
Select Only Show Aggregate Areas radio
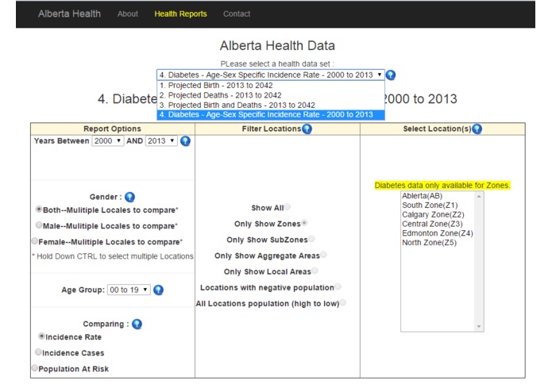323,255
